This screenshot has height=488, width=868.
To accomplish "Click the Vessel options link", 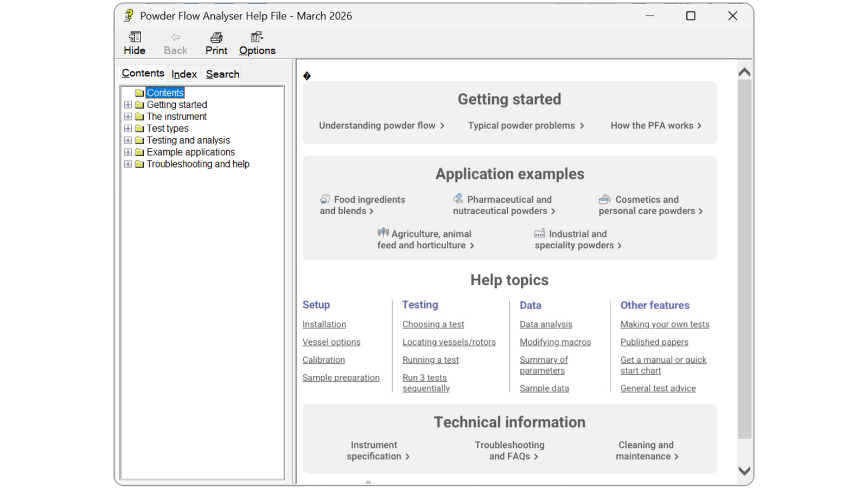I will point(331,342).
